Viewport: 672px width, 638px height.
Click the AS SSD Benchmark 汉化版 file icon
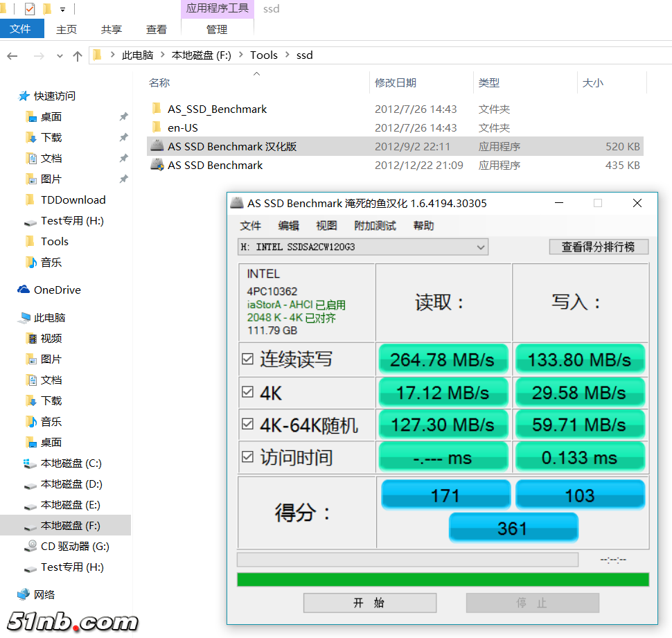click(x=157, y=146)
